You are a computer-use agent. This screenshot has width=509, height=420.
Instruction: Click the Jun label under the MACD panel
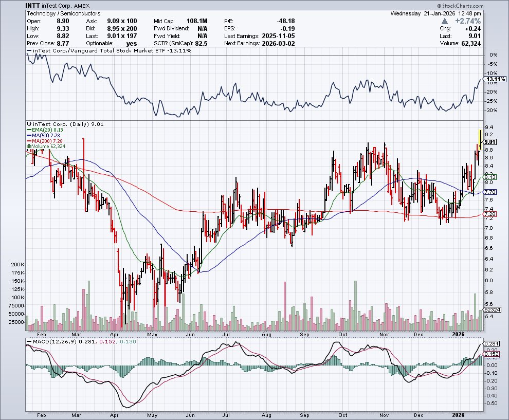tap(190, 415)
